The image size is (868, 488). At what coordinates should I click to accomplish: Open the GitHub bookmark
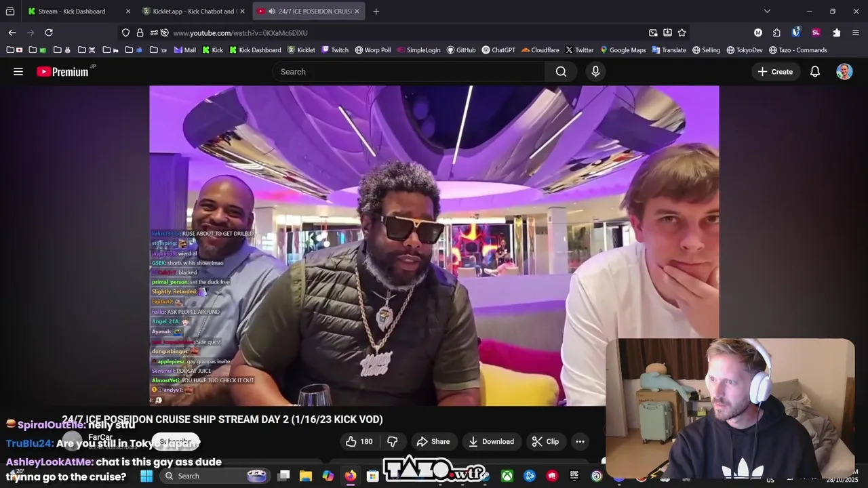(x=460, y=49)
